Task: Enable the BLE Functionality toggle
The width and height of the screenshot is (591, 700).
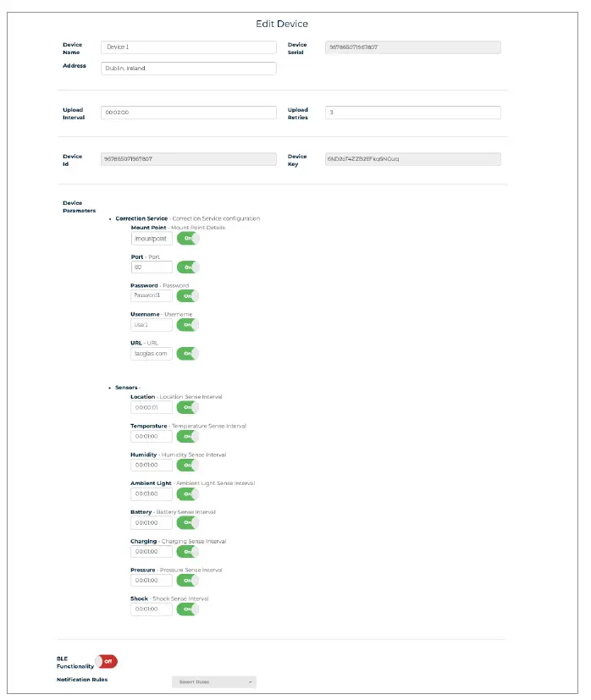Action: (x=107, y=662)
